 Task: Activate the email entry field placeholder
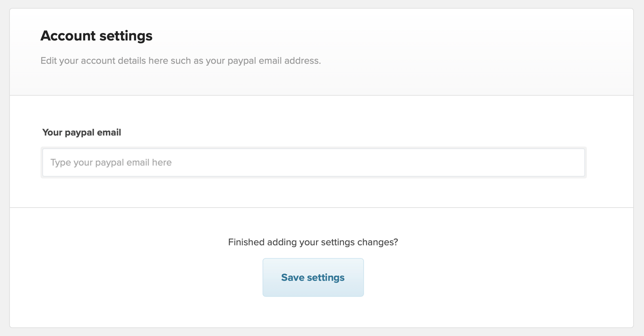pos(111,163)
